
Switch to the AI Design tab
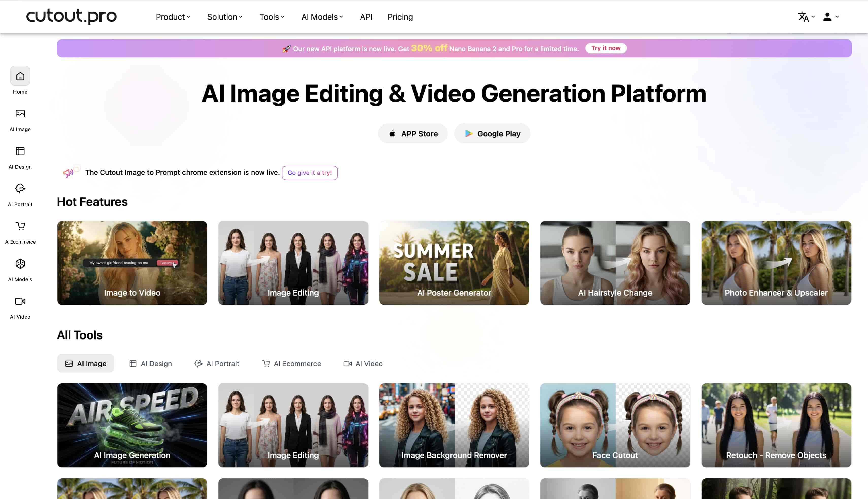(x=151, y=363)
